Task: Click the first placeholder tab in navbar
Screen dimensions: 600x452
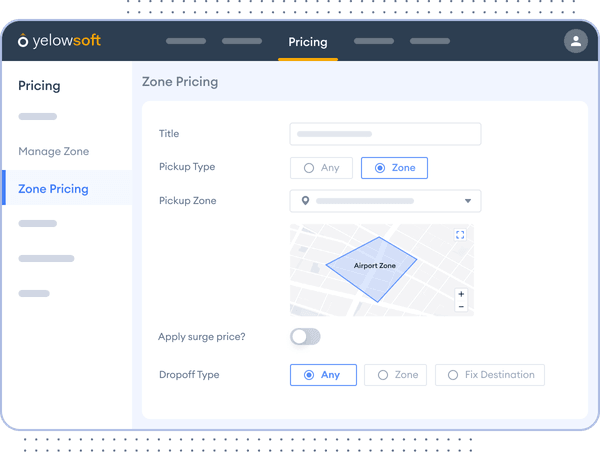Action: point(186,42)
